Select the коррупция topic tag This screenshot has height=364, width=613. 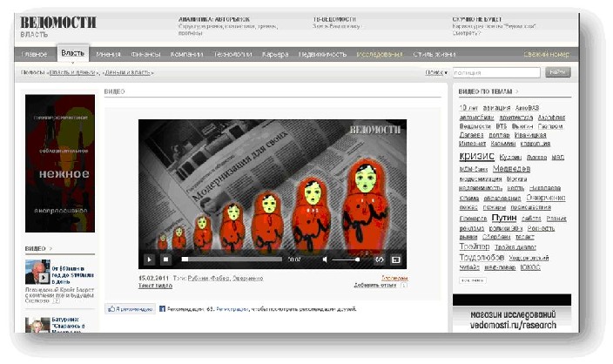coord(536,144)
